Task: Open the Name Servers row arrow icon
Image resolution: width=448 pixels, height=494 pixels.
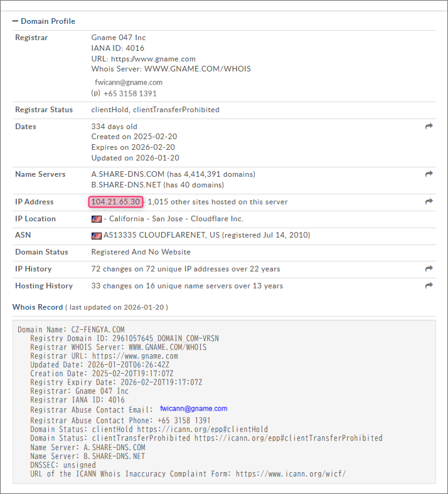Action: pos(429,174)
